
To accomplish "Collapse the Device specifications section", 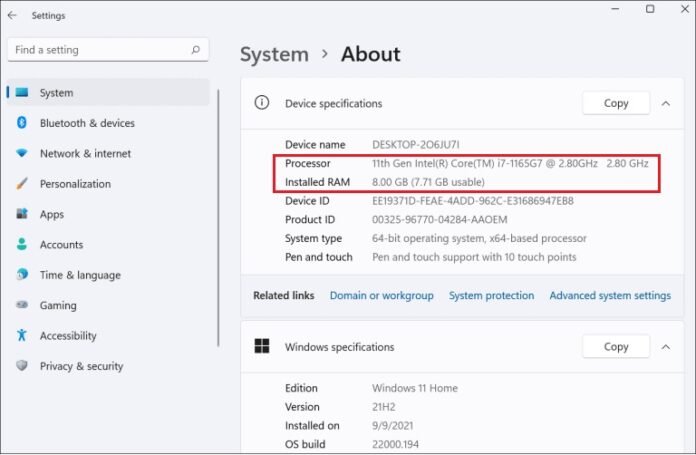I will pyautogui.click(x=666, y=103).
